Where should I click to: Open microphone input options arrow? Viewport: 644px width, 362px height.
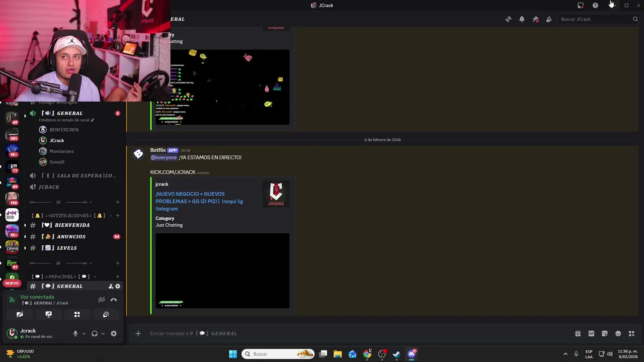84,333
